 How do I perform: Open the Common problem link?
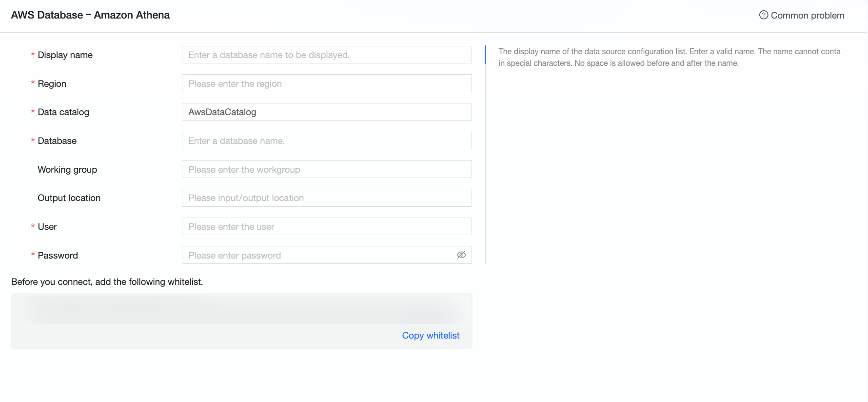(x=807, y=16)
